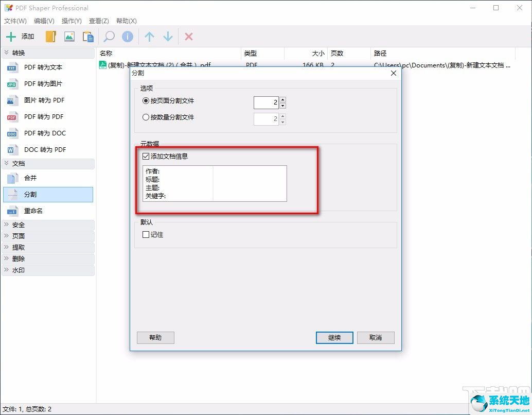Click the 帮助 button in dialog
532x415 pixels.
click(x=155, y=337)
